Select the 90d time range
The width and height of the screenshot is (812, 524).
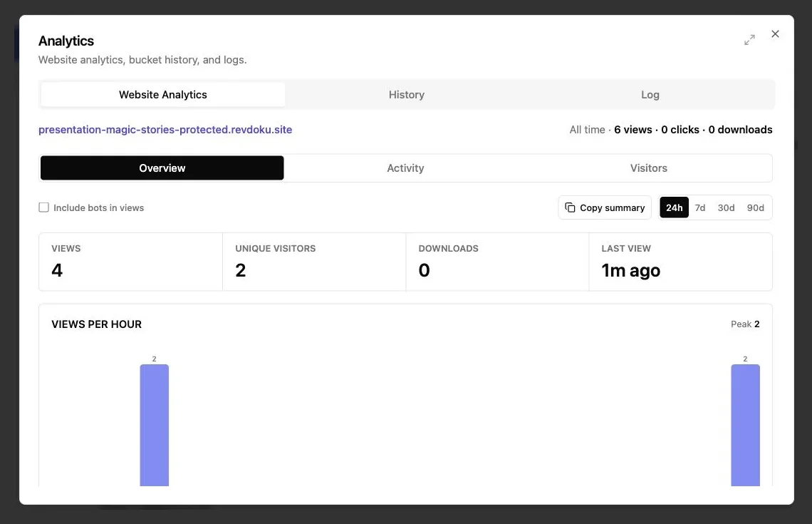755,207
